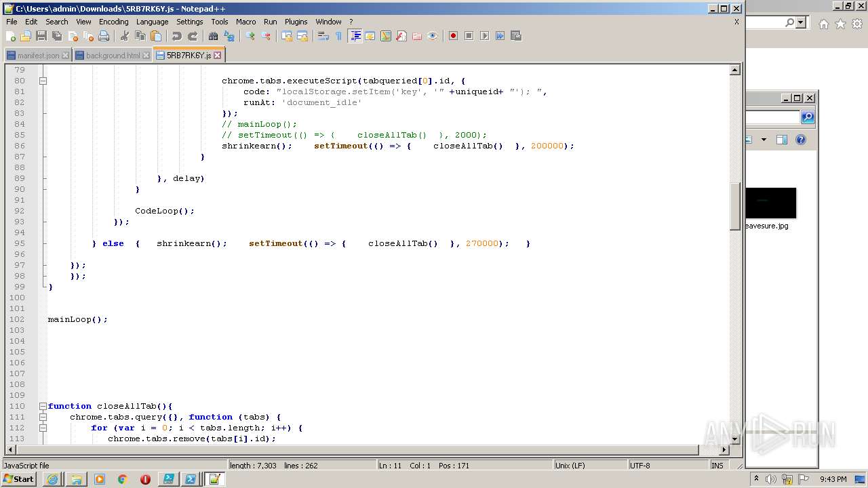Click the Print toolbar icon
This screenshot has width=868, height=488.
click(x=104, y=36)
